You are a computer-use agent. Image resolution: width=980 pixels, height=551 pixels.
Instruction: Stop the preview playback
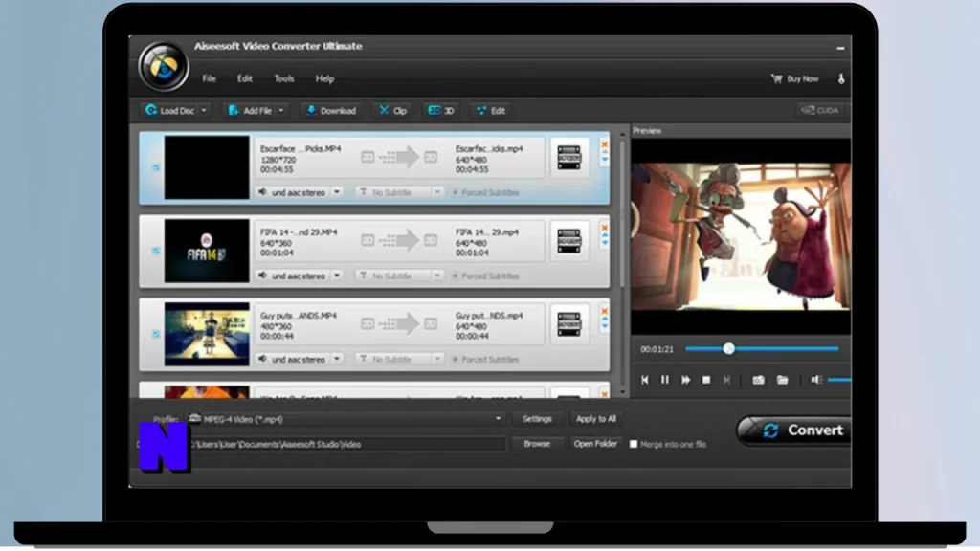[706, 380]
